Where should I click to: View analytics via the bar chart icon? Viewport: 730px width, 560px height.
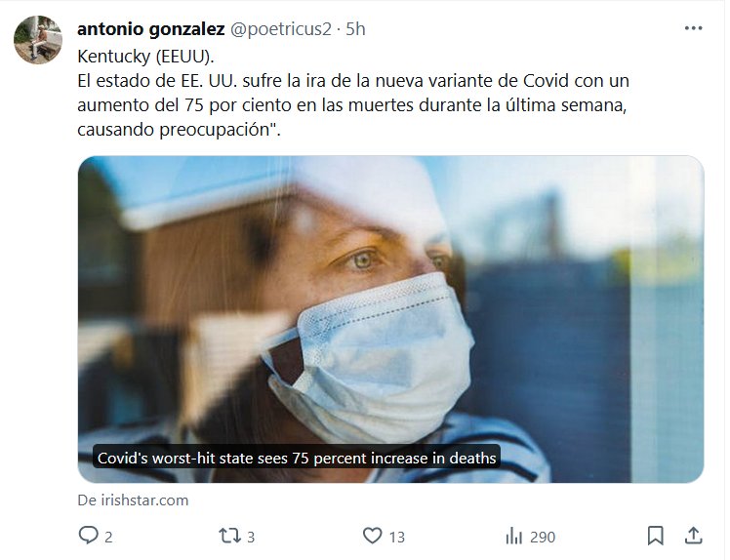tap(514, 537)
